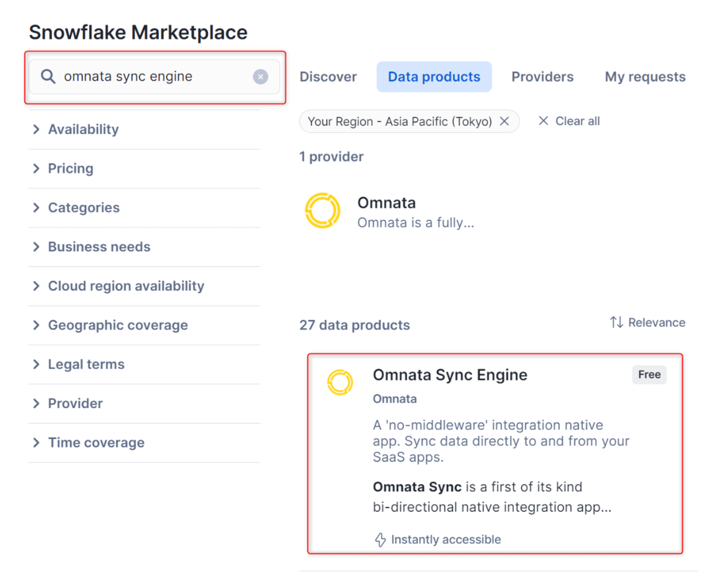Viewport: 724px width, 588px height.
Task: Remove the Tokyo region filter chip
Action: [x=504, y=121]
